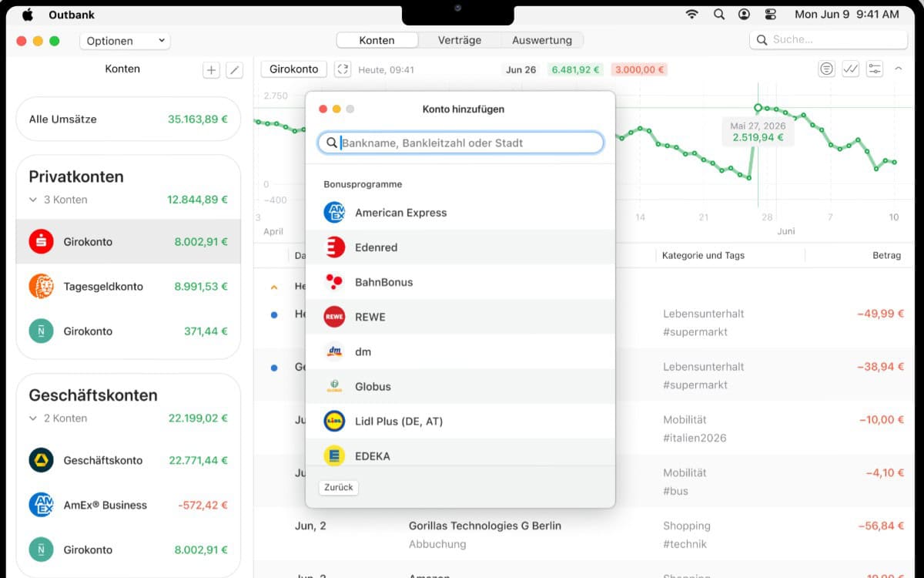This screenshot has width=924, height=578.
Task: Click the menu bar date and time
Action: tap(847, 14)
